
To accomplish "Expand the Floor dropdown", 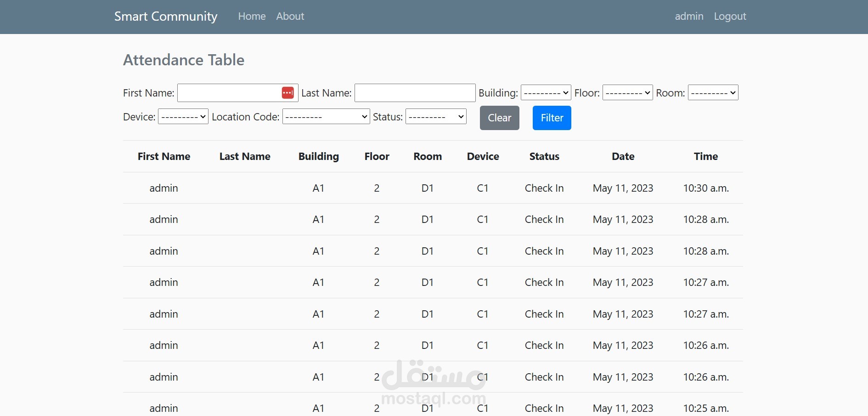I will pos(627,93).
